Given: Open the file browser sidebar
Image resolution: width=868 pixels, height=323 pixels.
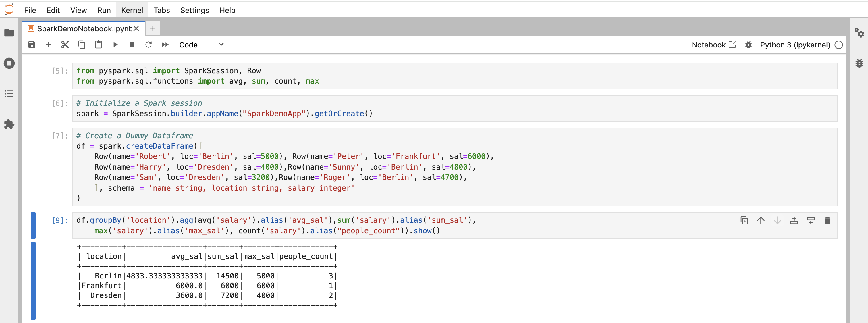Looking at the screenshot, I should 9,33.
